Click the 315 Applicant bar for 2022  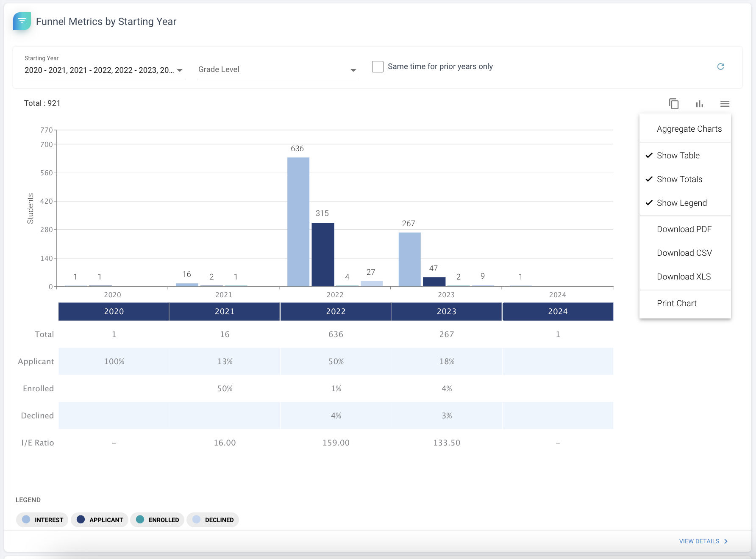click(x=323, y=255)
